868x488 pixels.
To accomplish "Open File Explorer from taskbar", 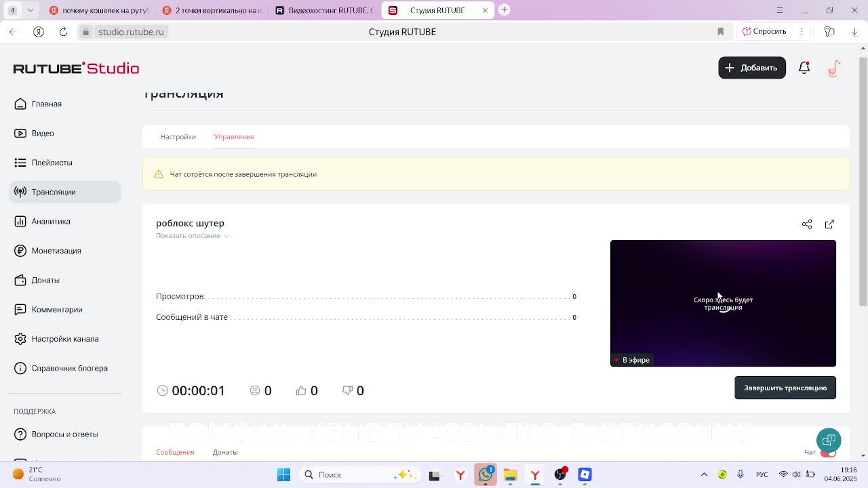I will tap(510, 474).
